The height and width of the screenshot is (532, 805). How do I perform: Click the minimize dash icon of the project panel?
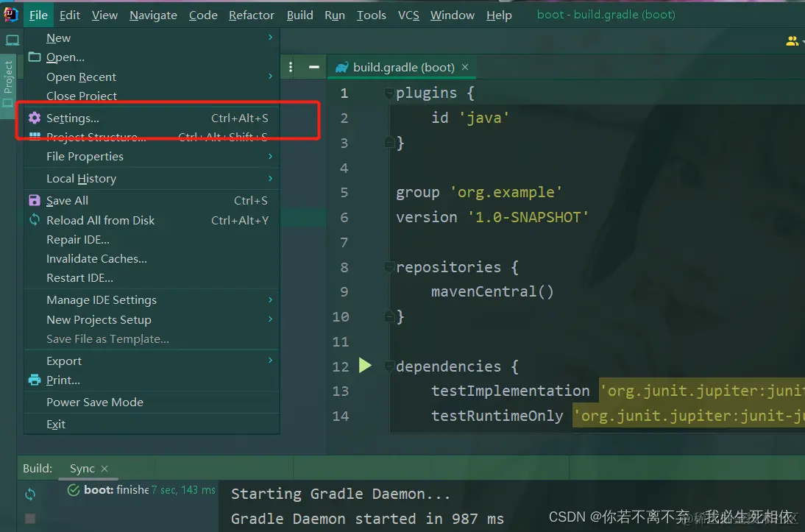[314, 67]
